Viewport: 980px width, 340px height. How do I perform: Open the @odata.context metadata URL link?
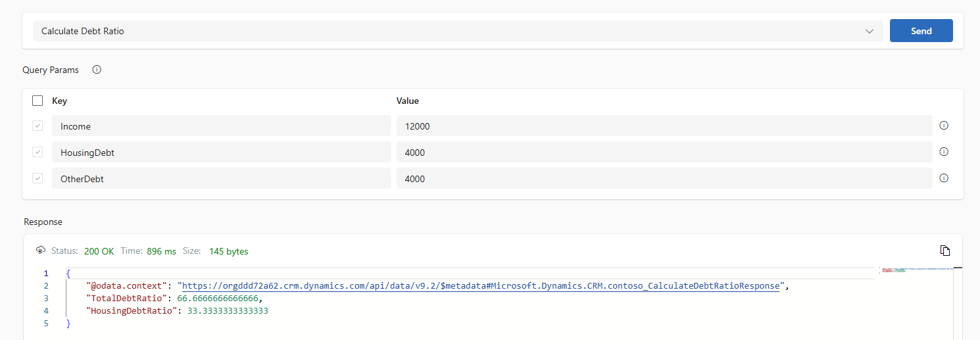coord(481,286)
